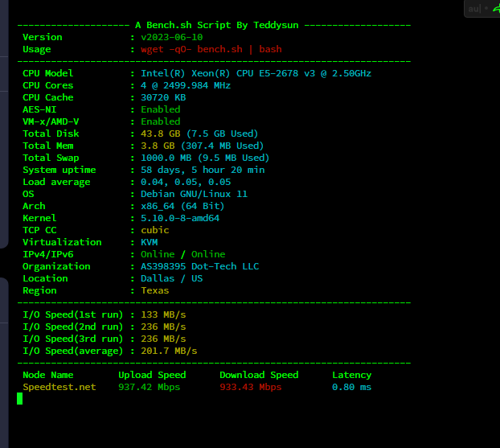This screenshot has height=448, width=500.
Task: Click the Dallas / US location value
Action: 171,278
